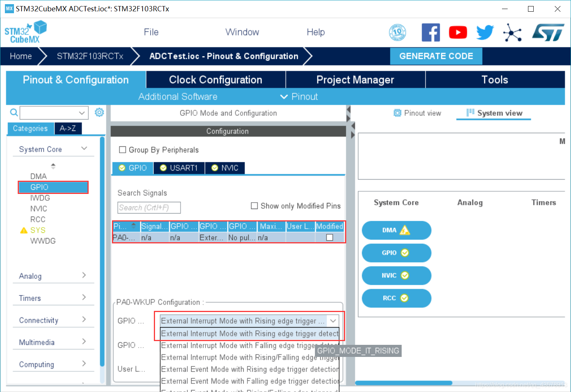
Task: Toggle Group By Peripherals checkbox
Action: point(123,150)
